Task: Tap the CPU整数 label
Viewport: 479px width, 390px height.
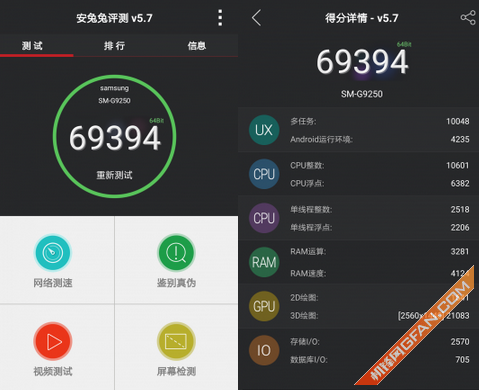Action: [307, 165]
